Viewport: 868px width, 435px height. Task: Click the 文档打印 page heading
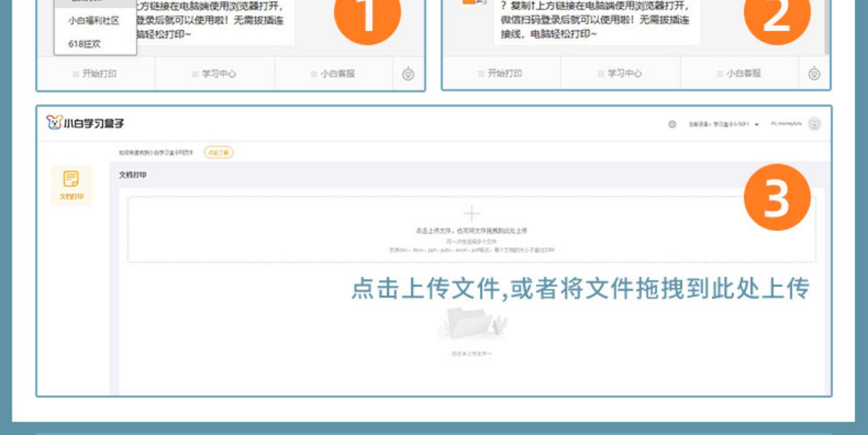pyautogui.click(x=133, y=175)
